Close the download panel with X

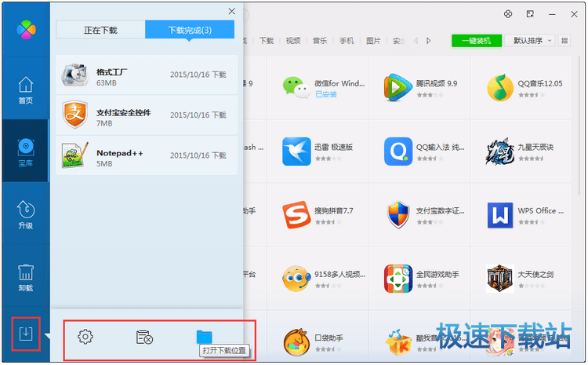tap(232, 11)
